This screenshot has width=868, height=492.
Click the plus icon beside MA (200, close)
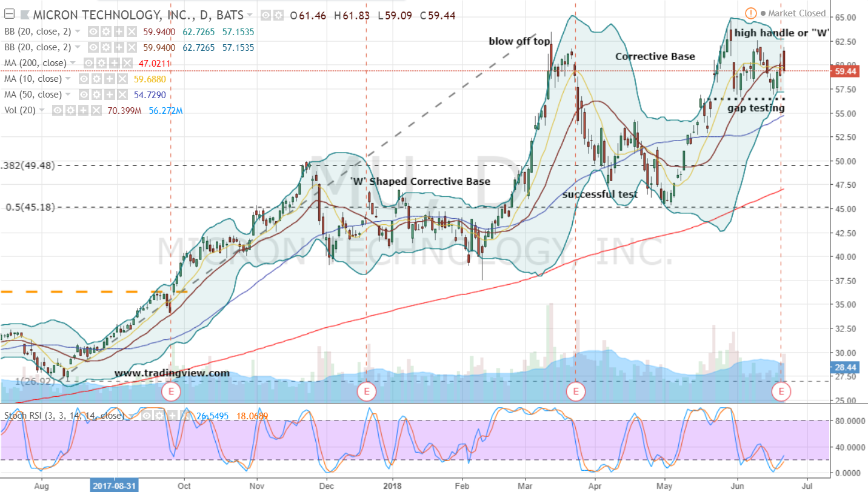click(116, 63)
